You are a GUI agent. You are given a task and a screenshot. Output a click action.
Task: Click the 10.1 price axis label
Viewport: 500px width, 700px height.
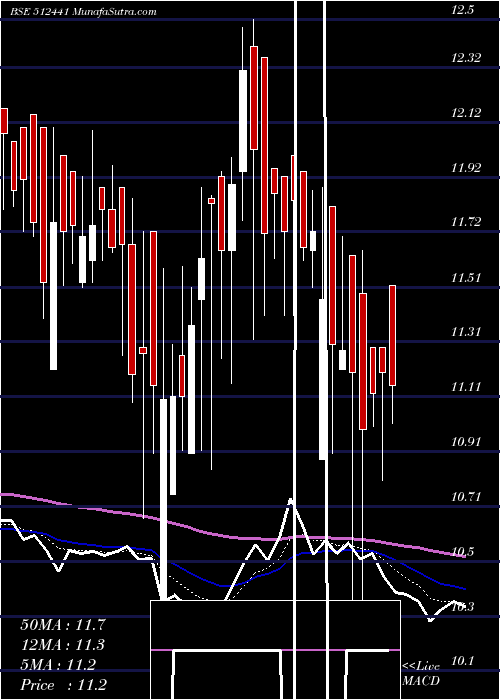[x=462, y=661]
